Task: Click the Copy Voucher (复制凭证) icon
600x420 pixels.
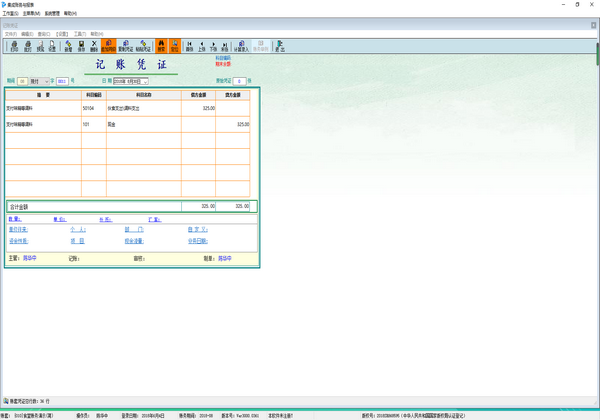Action: (126, 46)
